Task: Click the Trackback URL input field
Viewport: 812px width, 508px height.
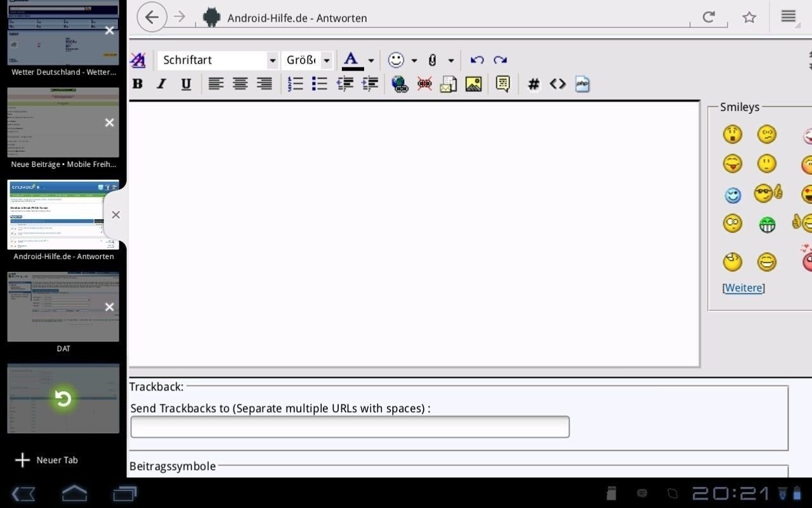Action: click(350, 427)
